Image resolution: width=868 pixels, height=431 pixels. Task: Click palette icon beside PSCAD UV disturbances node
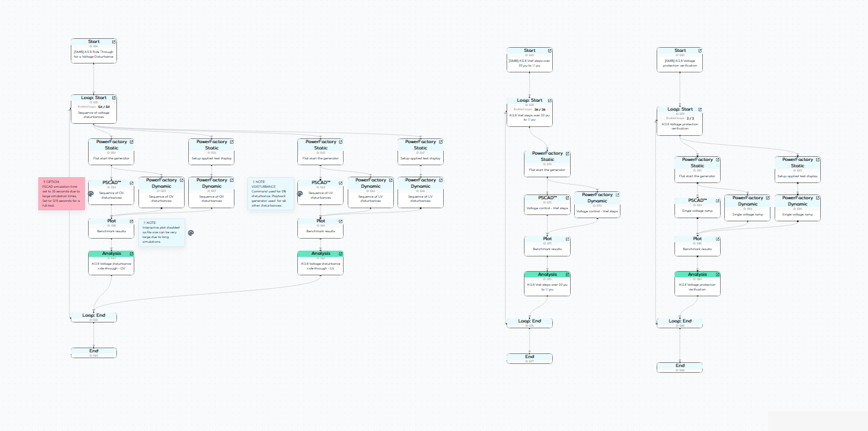pyautogui.click(x=300, y=193)
